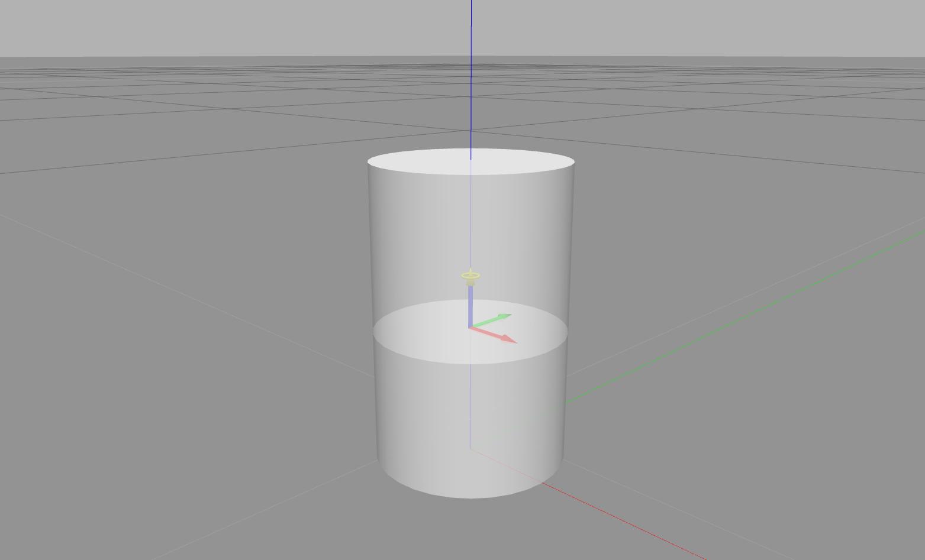
Task: Click the light sky area above horizon
Action: (x=237, y=27)
